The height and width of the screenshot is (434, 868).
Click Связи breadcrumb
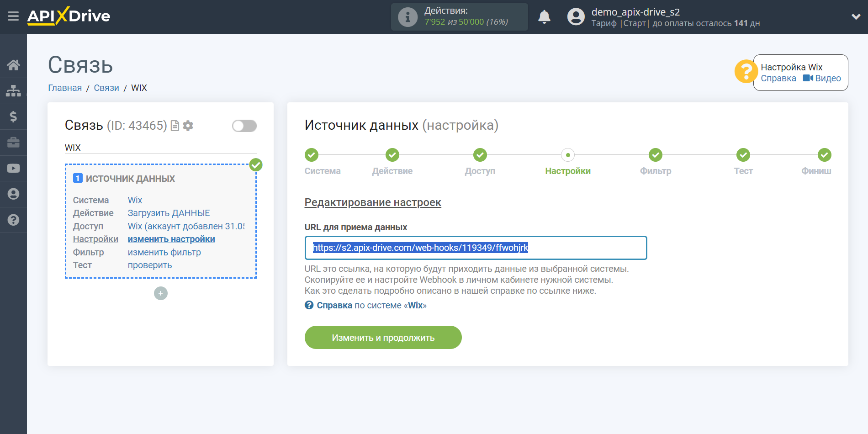coord(106,88)
